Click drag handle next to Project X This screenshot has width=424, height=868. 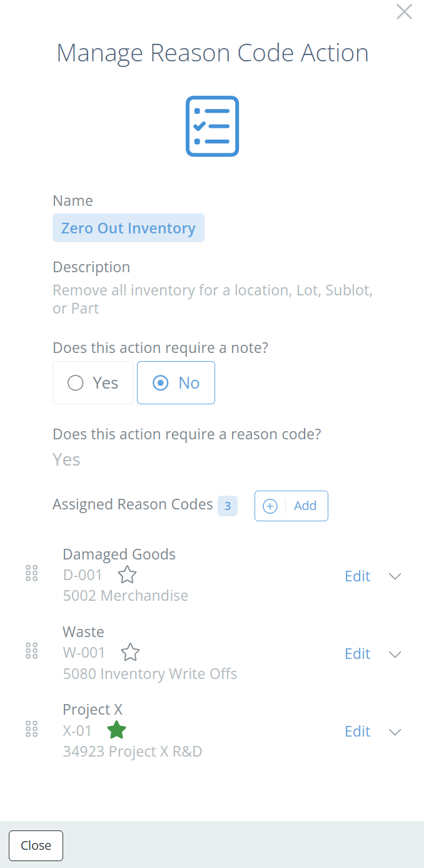point(32,728)
